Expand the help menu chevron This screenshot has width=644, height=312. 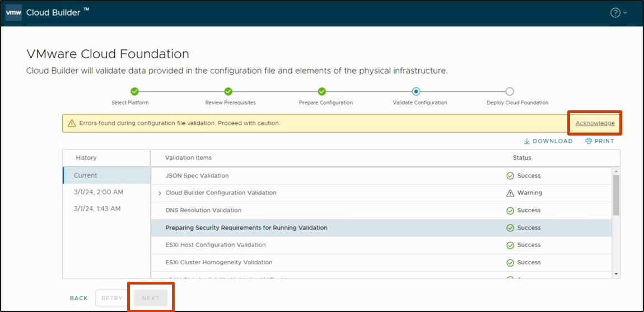[x=625, y=13]
